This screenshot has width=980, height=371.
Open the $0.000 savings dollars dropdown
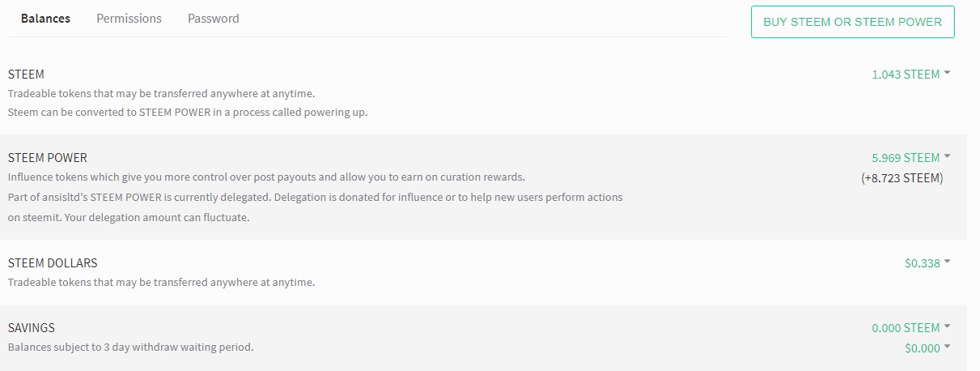tap(922, 348)
